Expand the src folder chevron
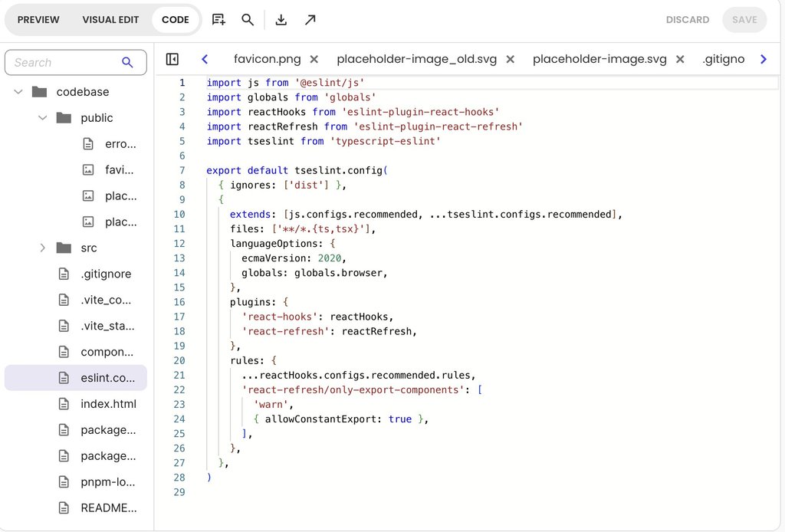The image size is (785, 532). click(43, 248)
